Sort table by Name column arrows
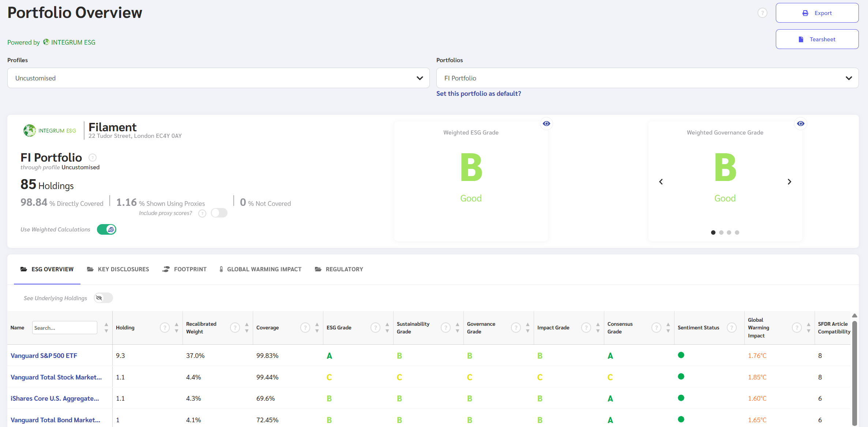The image size is (868, 427). [106, 328]
